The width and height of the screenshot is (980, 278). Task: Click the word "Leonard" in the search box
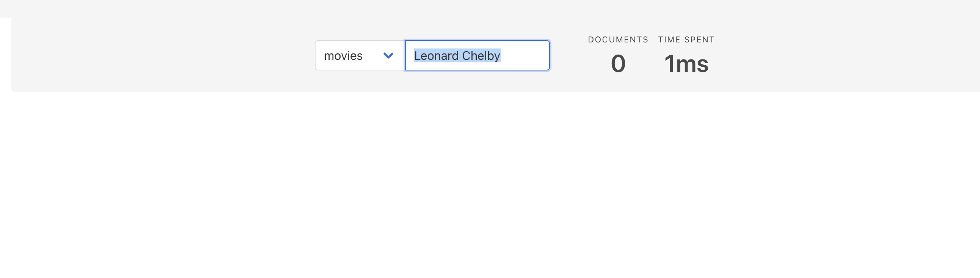(436, 56)
